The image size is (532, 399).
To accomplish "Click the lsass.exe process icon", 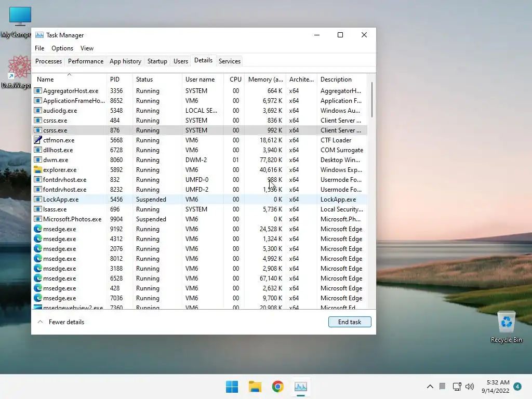I will coord(37,209).
